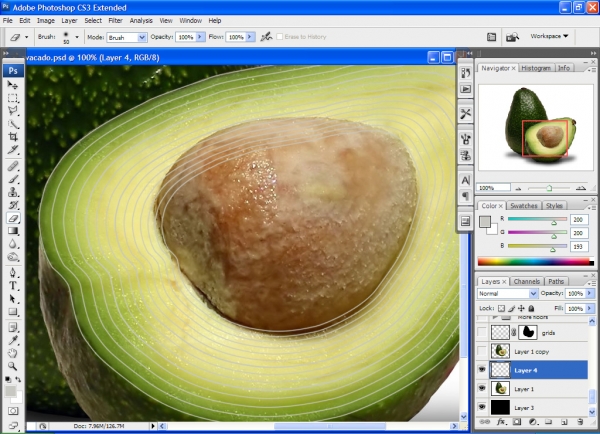Delete layer using trash icon
Viewport: 600px width, 434px height.
(x=580, y=422)
